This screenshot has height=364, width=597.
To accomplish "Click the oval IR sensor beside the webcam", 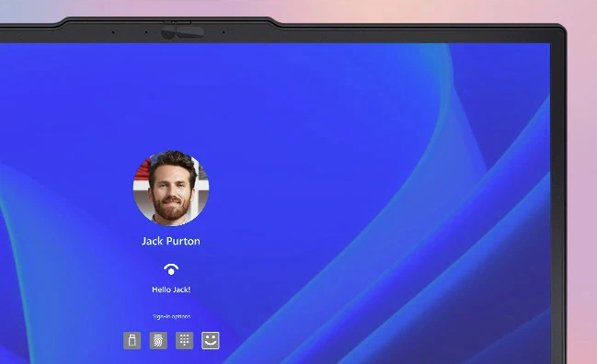I will click(x=190, y=32).
